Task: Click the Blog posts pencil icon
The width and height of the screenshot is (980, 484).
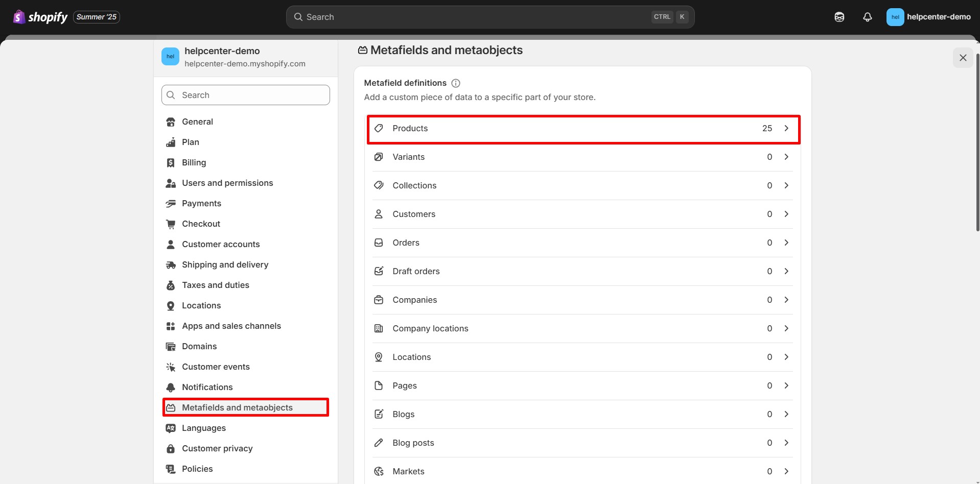Action: pyautogui.click(x=379, y=443)
